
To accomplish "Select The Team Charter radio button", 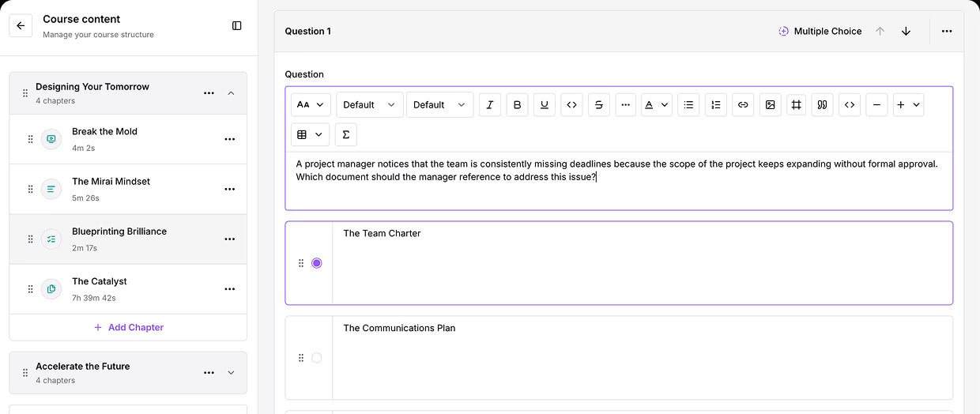I will click(317, 263).
